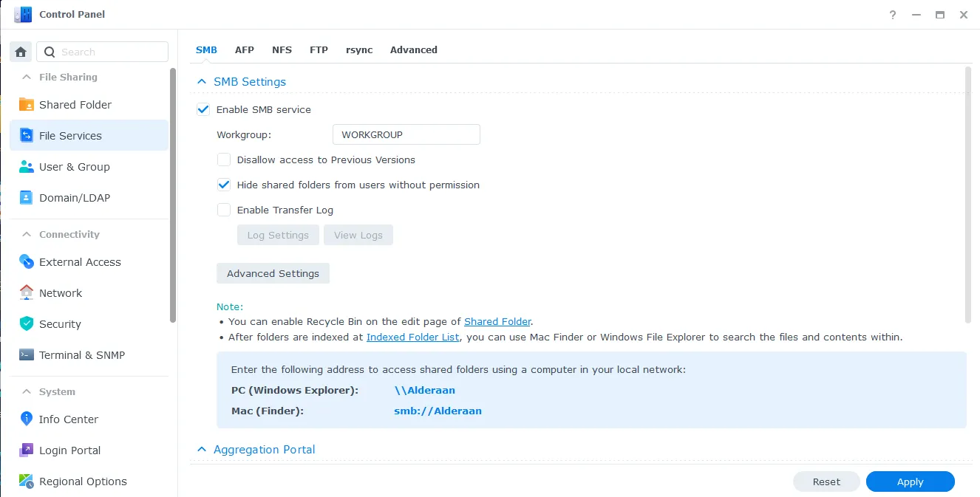
Task: Select the File Services sidebar icon
Action: coord(25,135)
